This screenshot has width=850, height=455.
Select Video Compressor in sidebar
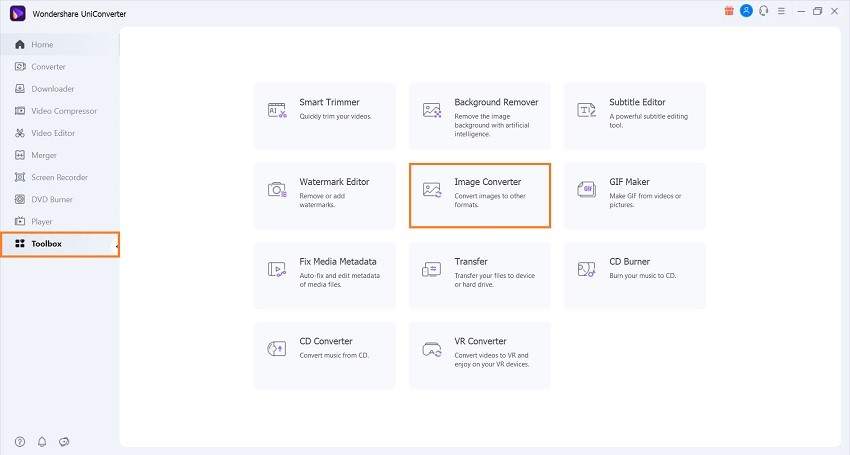(x=64, y=111)
